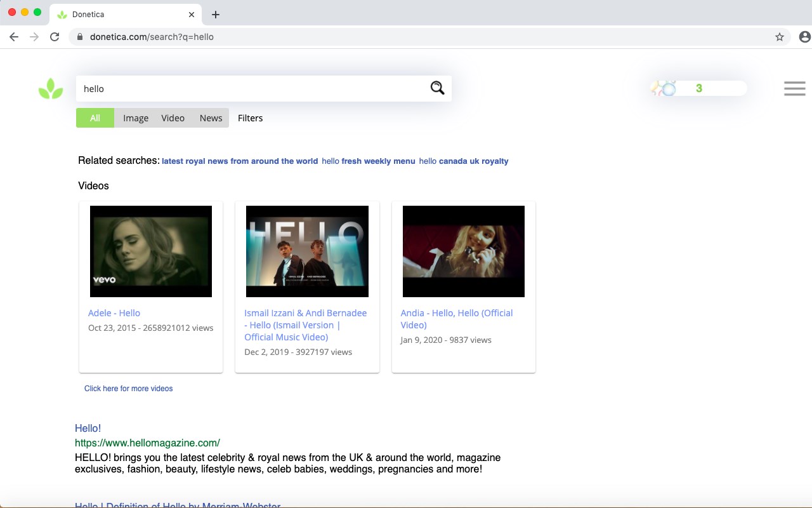Click the green counter number 3
Screen dimensions: 812x508
coord(699,88)
